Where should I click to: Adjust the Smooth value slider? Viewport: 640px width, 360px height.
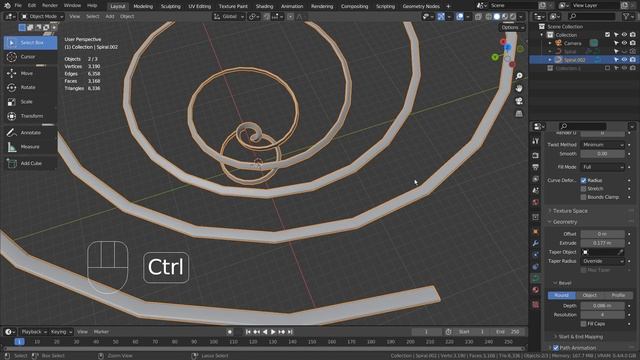602,154
